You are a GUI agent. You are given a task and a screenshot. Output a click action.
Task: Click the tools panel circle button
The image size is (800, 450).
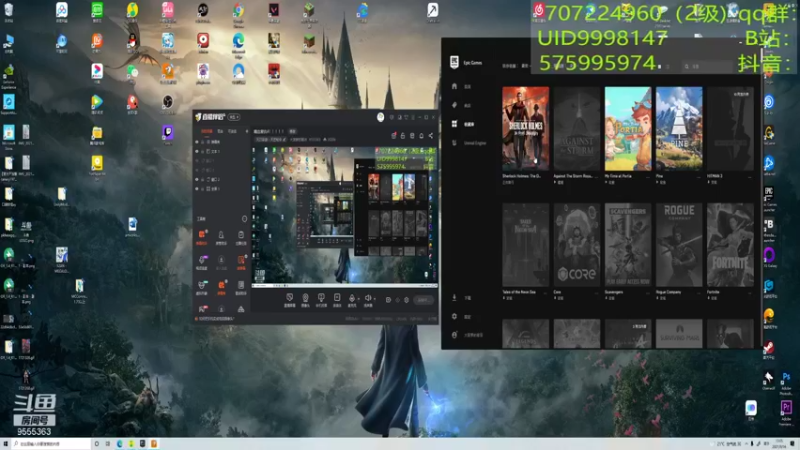[244, 218]
